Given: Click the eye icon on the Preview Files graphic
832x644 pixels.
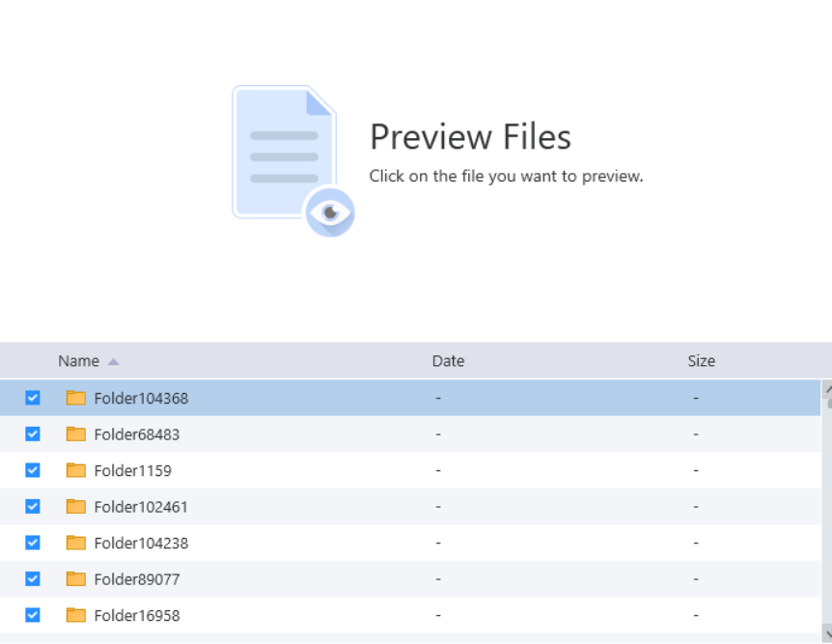Looking at the screenshot, I should [x=330, y=211].
